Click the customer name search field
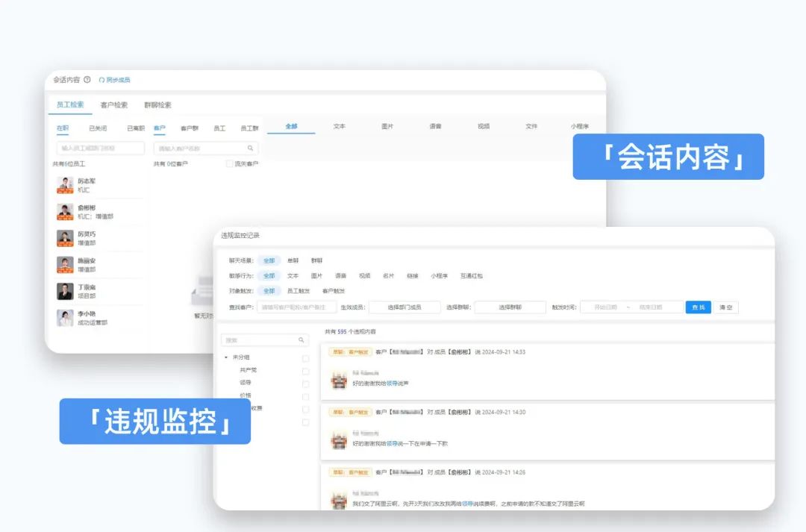Screen dimensions: 806x532 click(206, 148)
